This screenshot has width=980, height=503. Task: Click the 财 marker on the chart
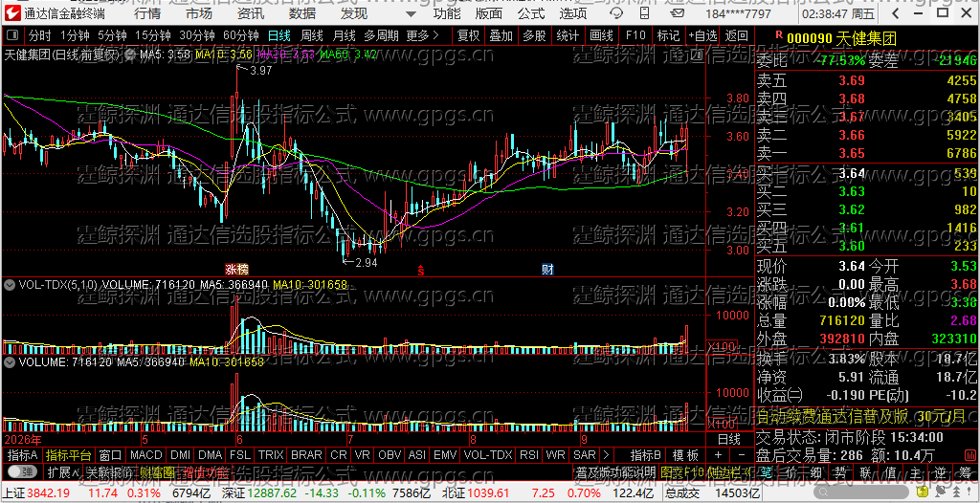coord(547,270)
